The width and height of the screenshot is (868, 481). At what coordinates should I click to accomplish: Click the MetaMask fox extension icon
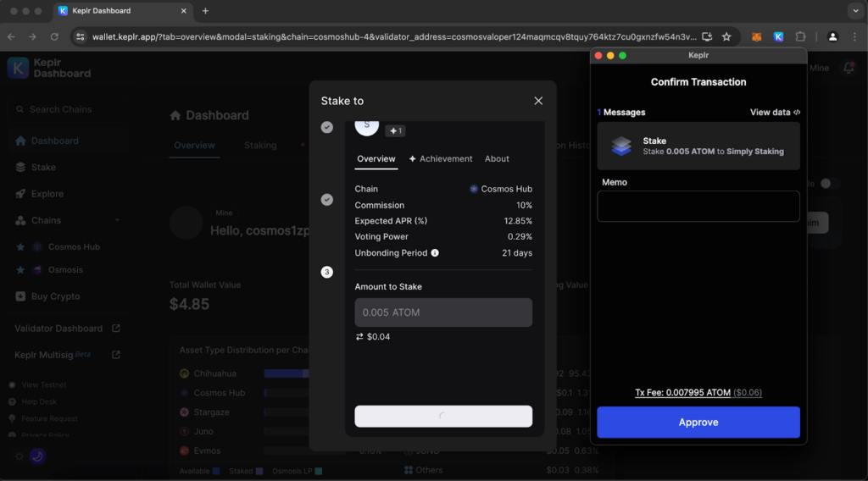[x=757, y=37]
